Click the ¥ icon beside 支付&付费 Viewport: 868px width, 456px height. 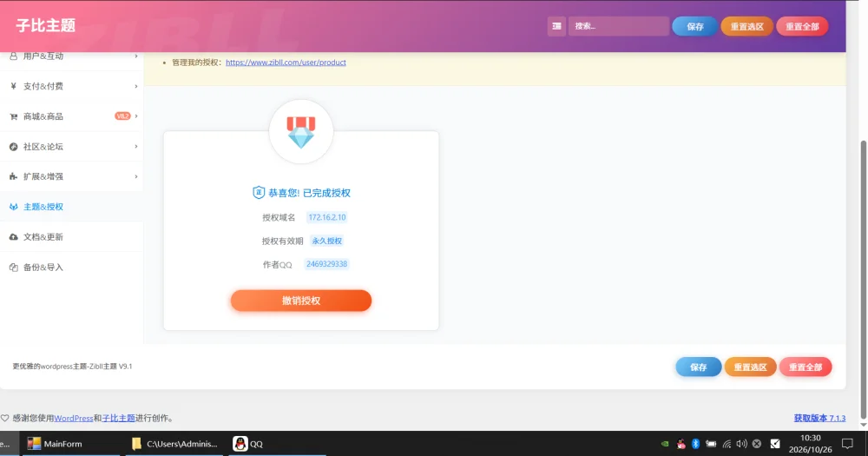[13, 86]
